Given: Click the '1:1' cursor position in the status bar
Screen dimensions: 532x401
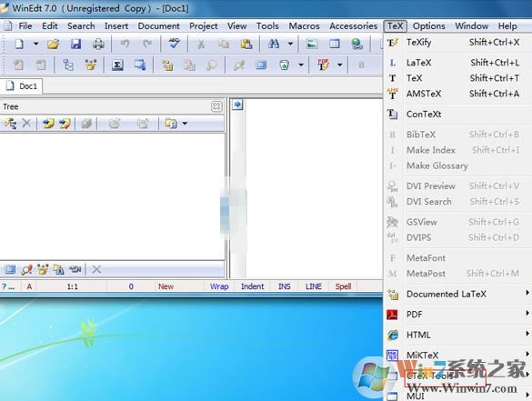Looking at the screenshot, I should click(72, 286).
